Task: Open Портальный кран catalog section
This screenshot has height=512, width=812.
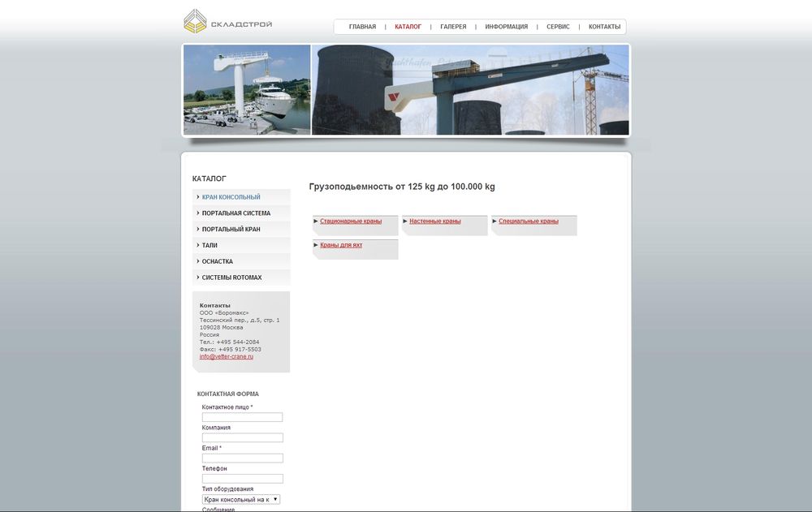Action: tap(231, 230)
